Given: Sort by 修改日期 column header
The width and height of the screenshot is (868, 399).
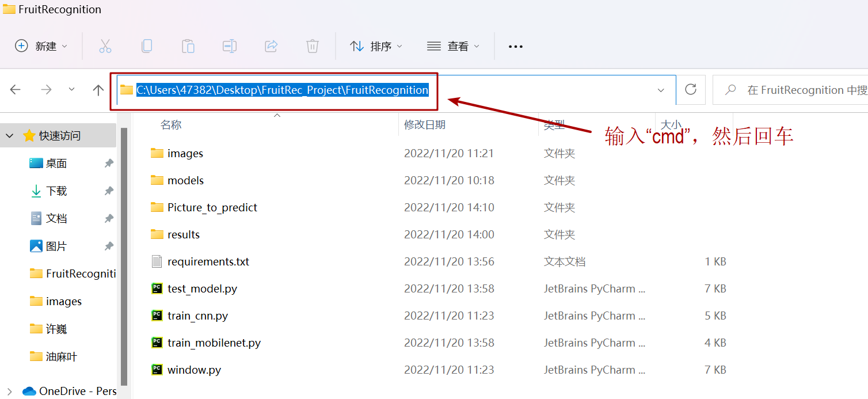Looking at the screenshot, I should coord(425,124).
